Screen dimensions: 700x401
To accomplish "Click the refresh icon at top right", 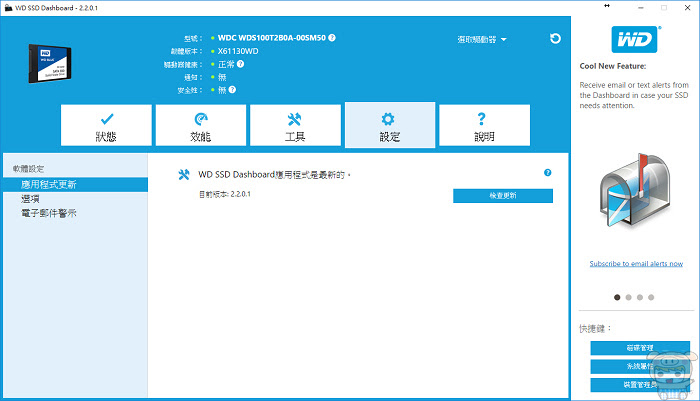I will pos(555,38).
